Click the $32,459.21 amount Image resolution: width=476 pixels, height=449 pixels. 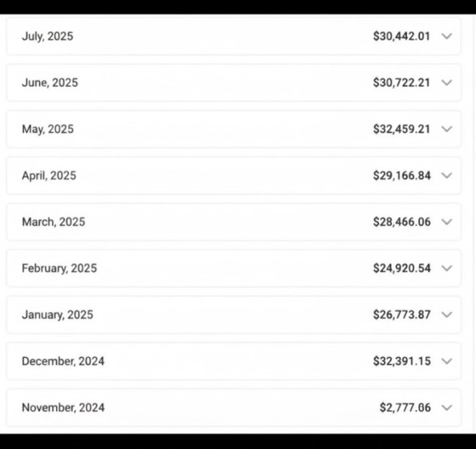tap(401, 129)
